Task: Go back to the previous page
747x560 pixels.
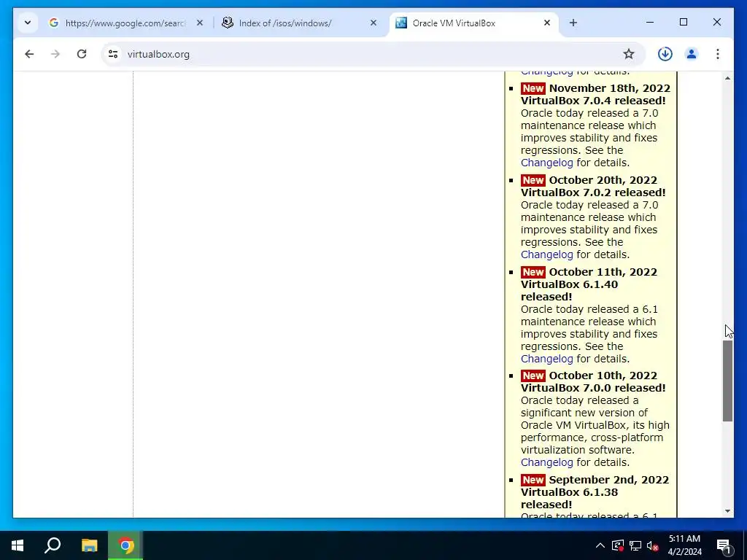Action: pyautogui.click(x=29, y=54)
